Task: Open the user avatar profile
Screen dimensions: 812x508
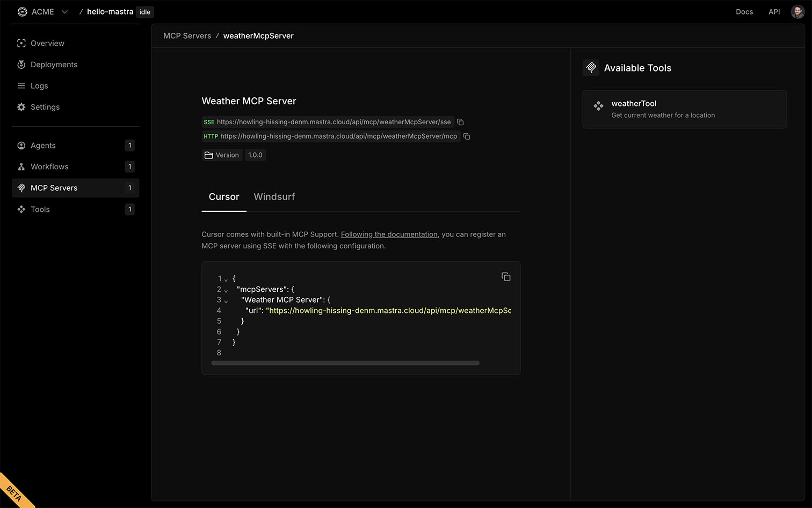Action: click(798, 12)
